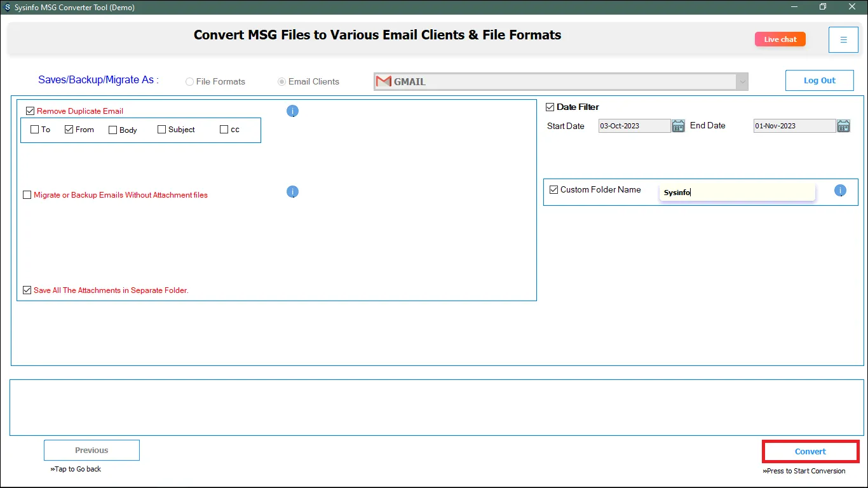868x488 pixels.
Task: Expand the GMAIL email client dropdown
Action: 742,81
